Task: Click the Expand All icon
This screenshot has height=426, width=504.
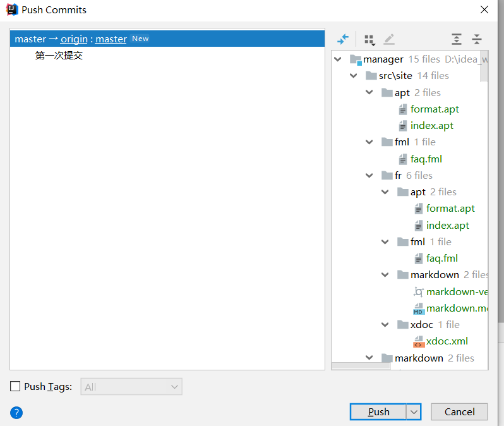Action: click(457, 39)
